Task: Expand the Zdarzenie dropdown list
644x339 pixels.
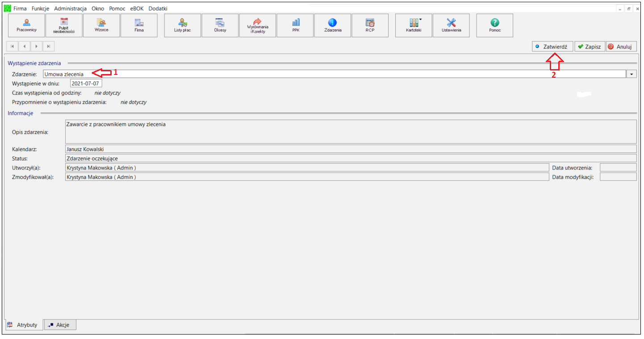Action: (x=632, y=74)
